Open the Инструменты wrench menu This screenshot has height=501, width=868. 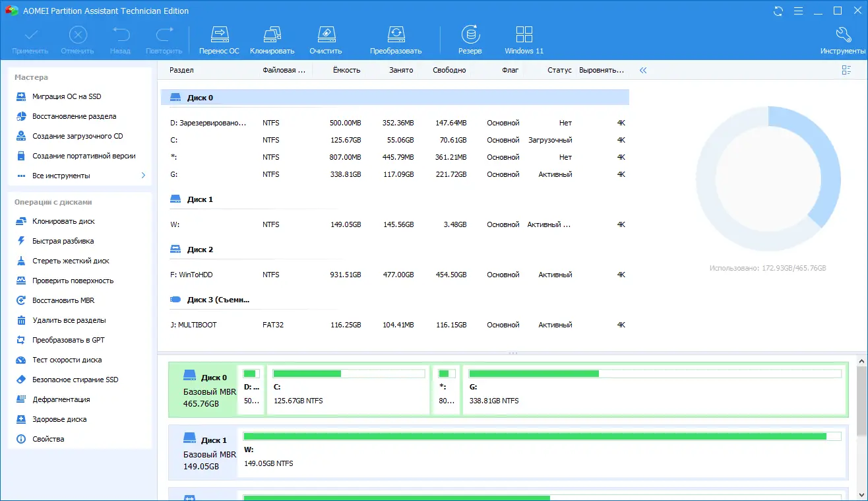843,40
